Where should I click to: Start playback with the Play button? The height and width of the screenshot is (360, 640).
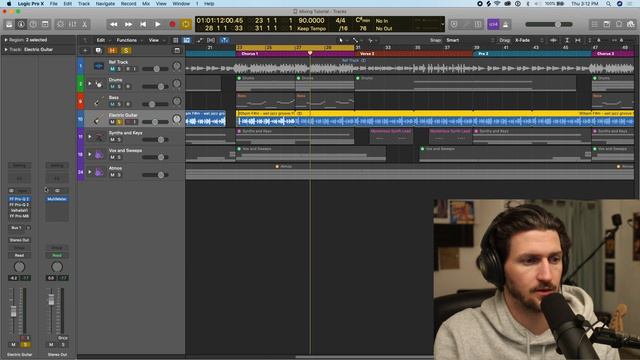point(158,24)
